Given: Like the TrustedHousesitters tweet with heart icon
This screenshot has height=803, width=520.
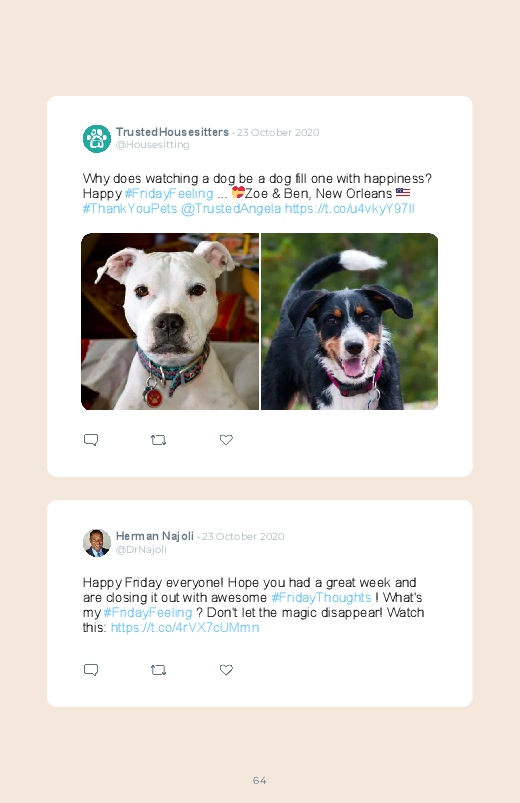Looking at the screenshot, I should 226,440.
